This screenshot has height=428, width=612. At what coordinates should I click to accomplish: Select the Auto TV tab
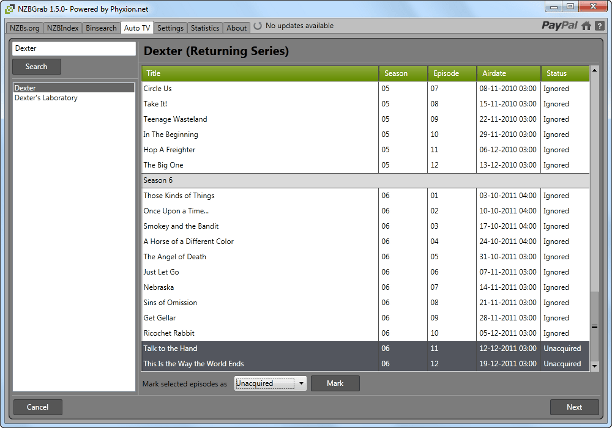[x=137, y=28]
